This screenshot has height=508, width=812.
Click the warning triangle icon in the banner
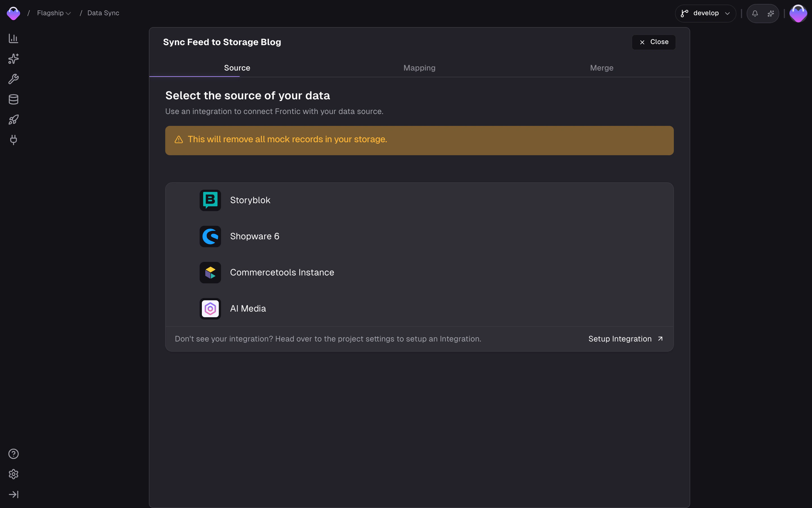179,139
